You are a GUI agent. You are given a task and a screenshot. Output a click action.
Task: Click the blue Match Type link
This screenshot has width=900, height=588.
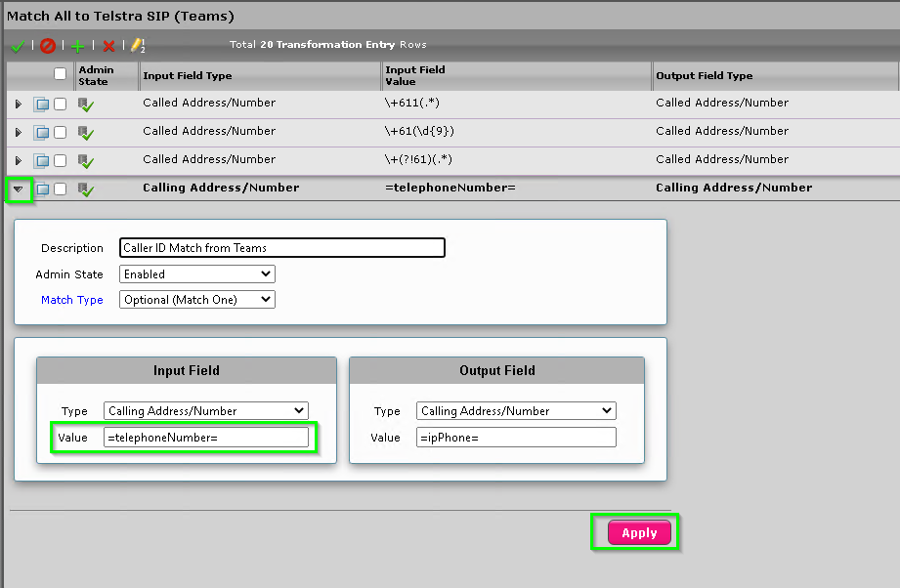pyautogui.click(x=71, y=300)
